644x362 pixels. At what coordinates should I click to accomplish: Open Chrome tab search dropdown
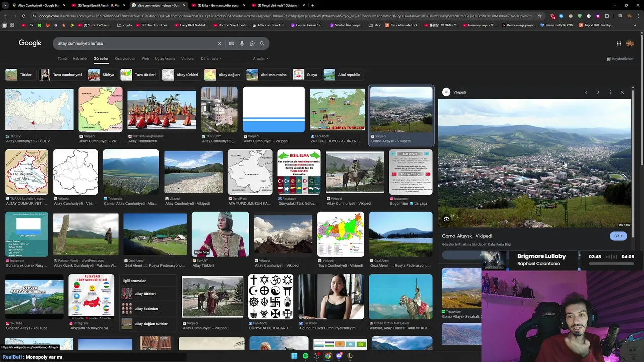click(5, 5)
